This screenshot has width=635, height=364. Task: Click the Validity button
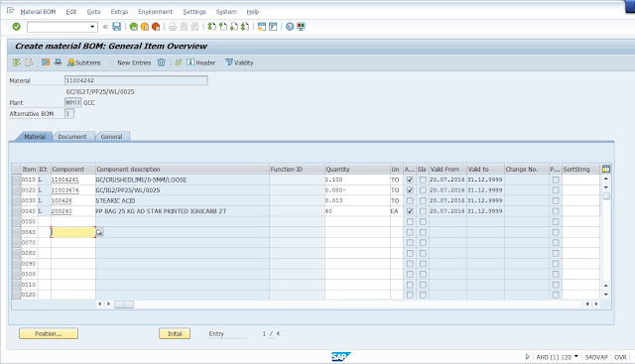[239, 62]
